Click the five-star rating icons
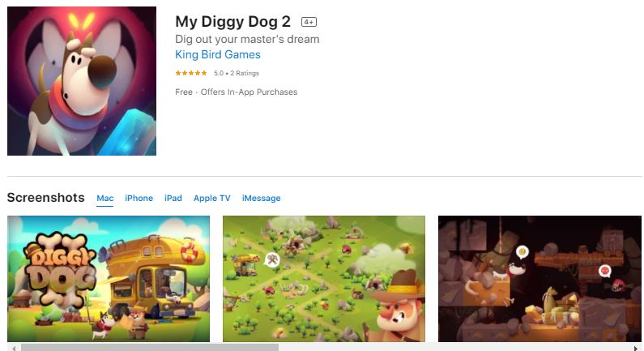Image resolution: width=644 pixels, height=351 pixels. [x=191, y=73]
